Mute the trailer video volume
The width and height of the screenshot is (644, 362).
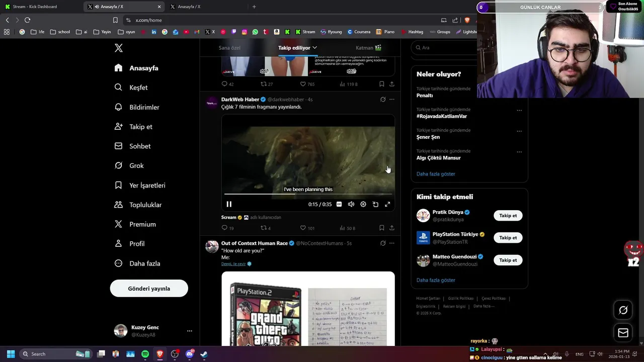click(351, 204)
